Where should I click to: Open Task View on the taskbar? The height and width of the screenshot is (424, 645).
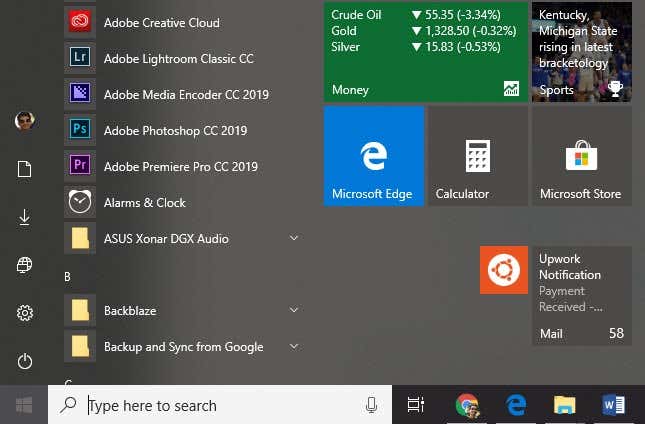click(416, 405)
